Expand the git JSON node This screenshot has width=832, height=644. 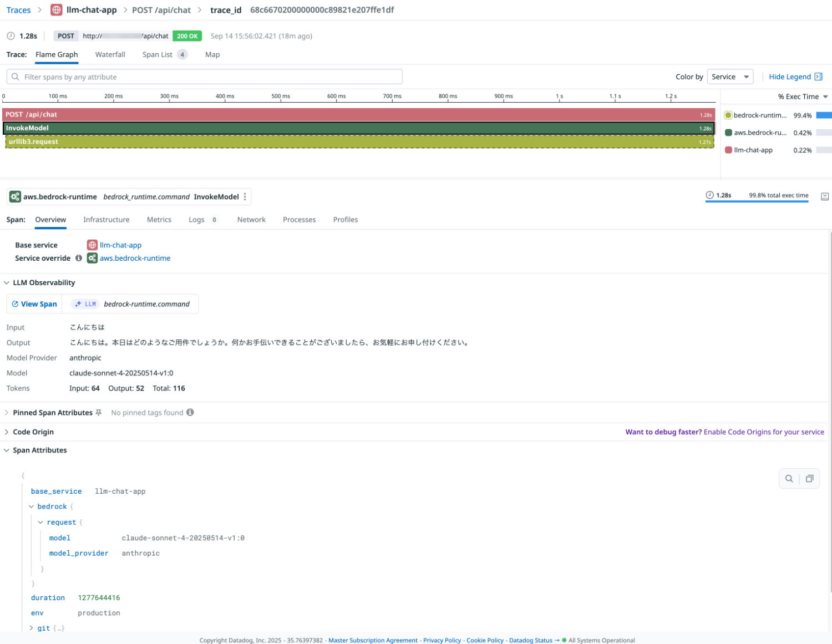(x=32, y=628)
